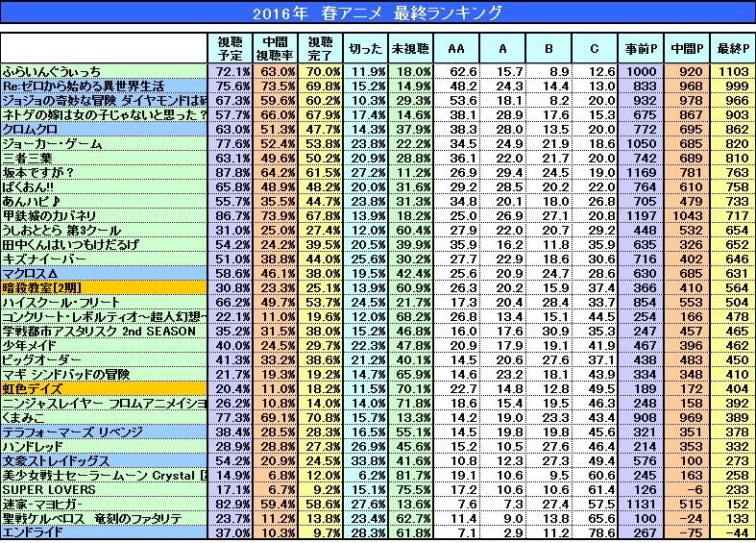Click the row title starting 'ジョジョの奇妙な冒険'
The width and height of the screenshot is (756, 543).
[104, 101]
